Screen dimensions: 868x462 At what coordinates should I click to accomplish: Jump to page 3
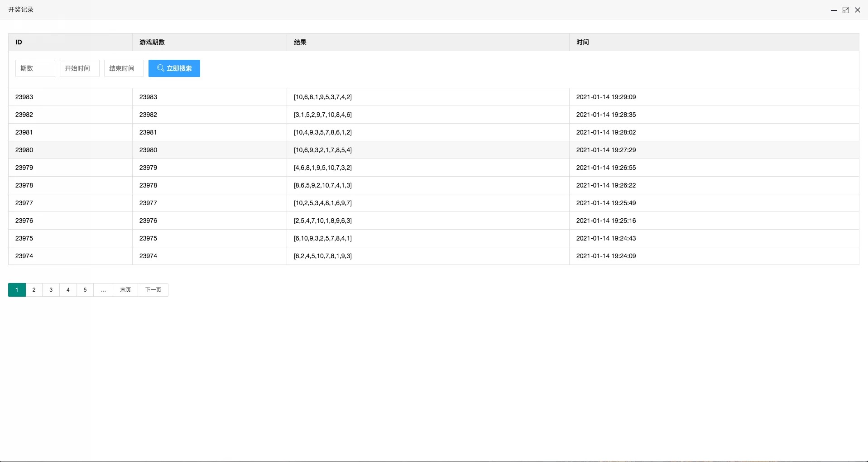point(51,290)
